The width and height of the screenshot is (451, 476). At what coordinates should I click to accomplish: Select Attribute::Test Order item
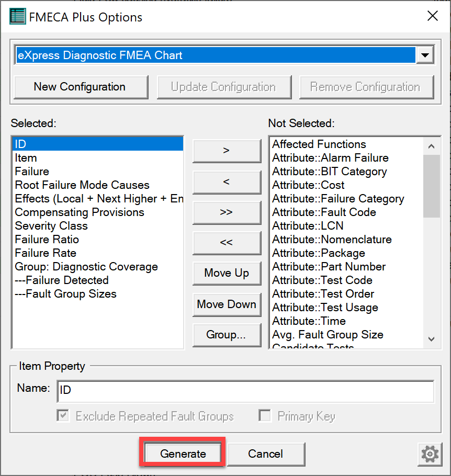pyautogui.click(x=346, y=294)
